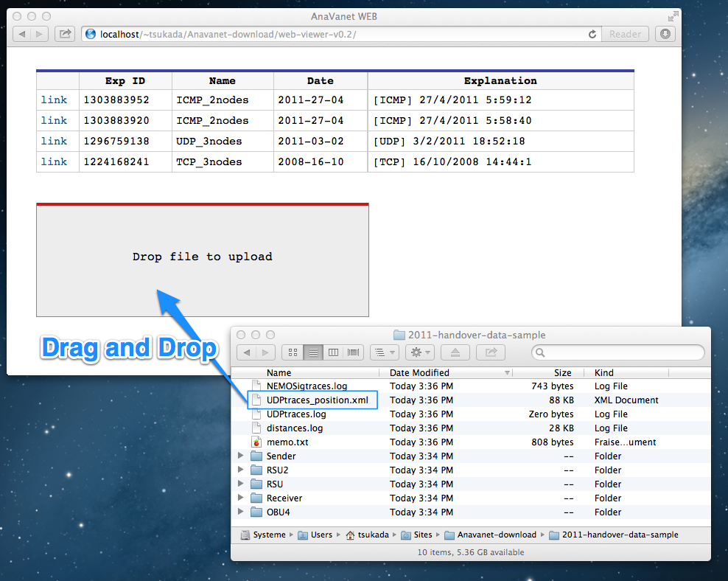Switch Finder to icon view
The width and height of the screenshot is (728, 581).
pos(292,352)
